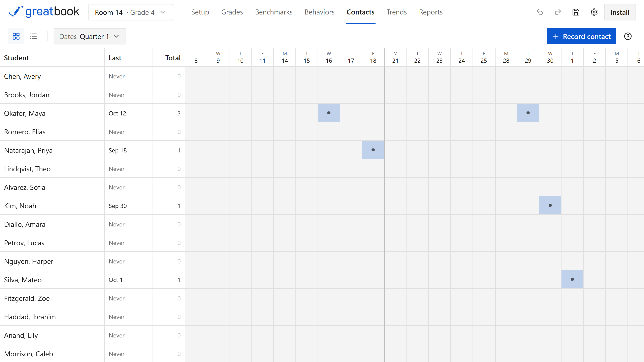Image resolution: width=644 pixels, height=362 pixels.
Task: Click the Oct 12 last contact cell
Action: (x=129, y=113)
